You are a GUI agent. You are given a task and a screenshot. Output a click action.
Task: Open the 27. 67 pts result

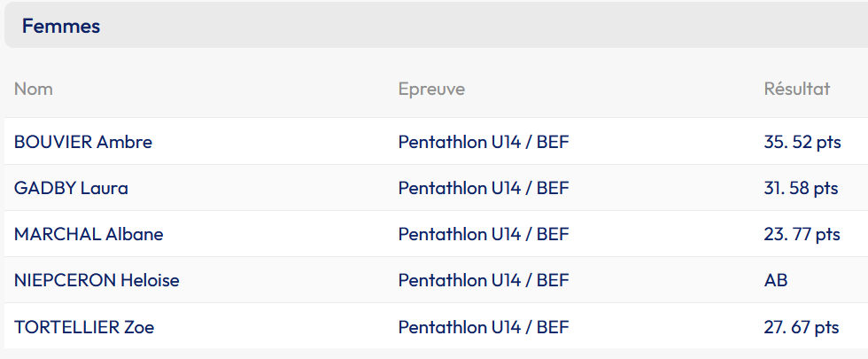(x=801, y=326)
